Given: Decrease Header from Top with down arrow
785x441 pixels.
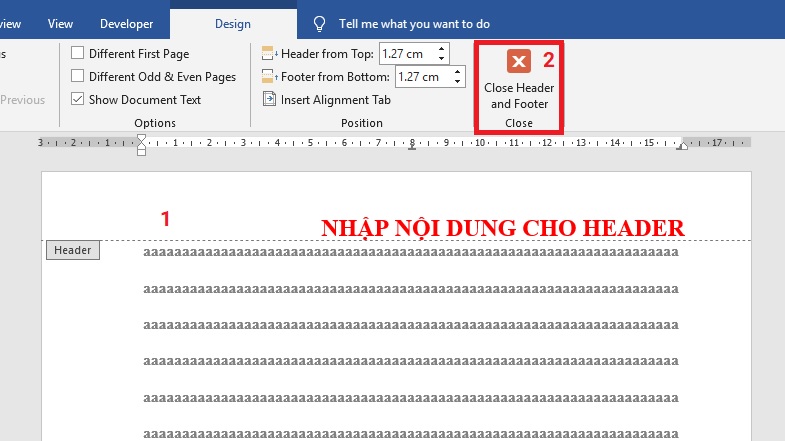Looking at the screenshot, I should point(443,58).
